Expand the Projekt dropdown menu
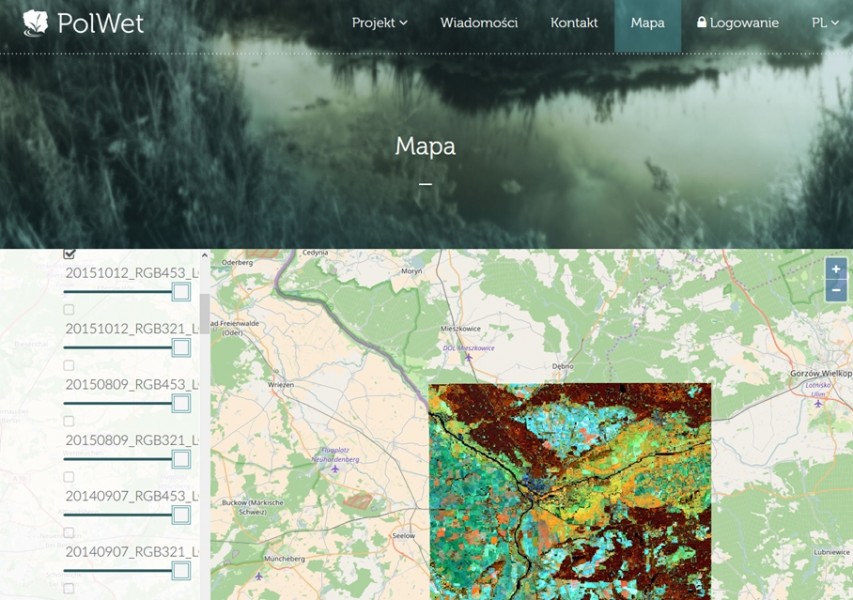Viewport: 853px width, 600px height. tap(379, 23)
